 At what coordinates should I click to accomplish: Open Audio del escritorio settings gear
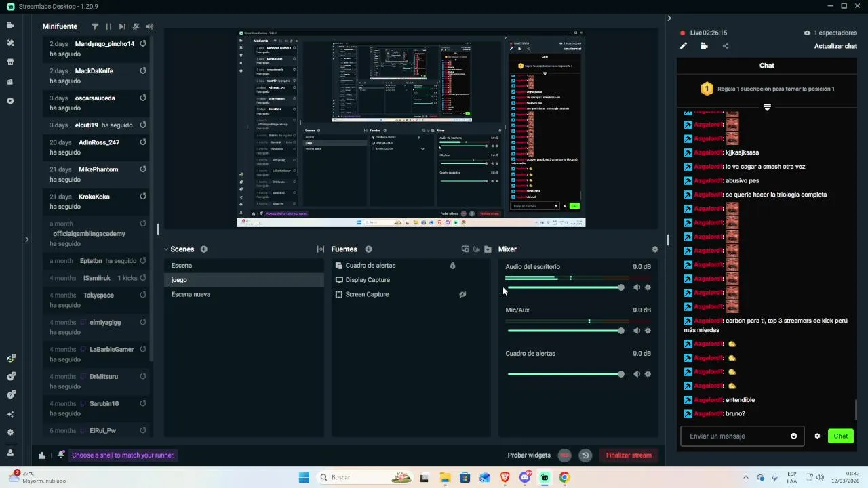(648, 287)
